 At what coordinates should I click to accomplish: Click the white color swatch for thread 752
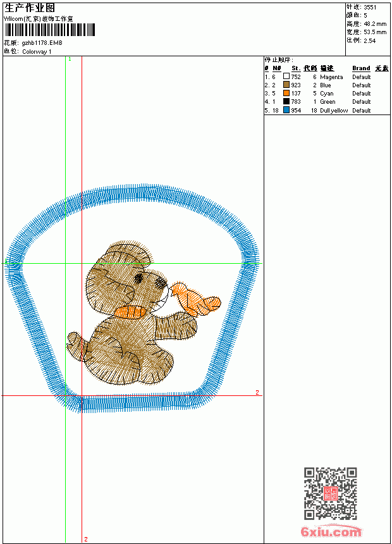[286, 77]
